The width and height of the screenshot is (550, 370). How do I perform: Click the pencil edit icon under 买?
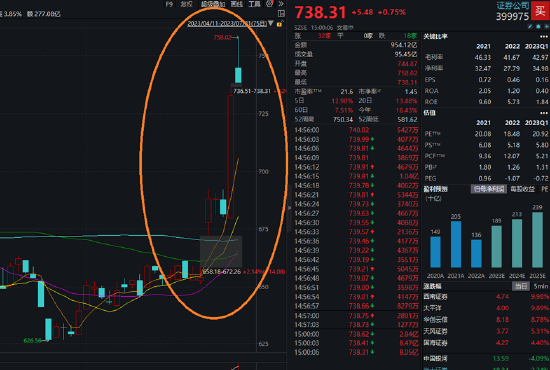[530, 27]
